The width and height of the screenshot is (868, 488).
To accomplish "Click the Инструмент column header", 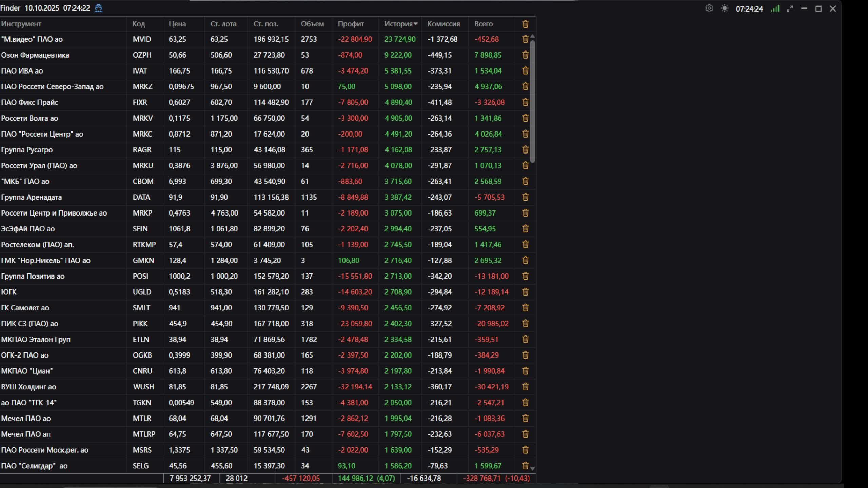I will coord(21,24).
